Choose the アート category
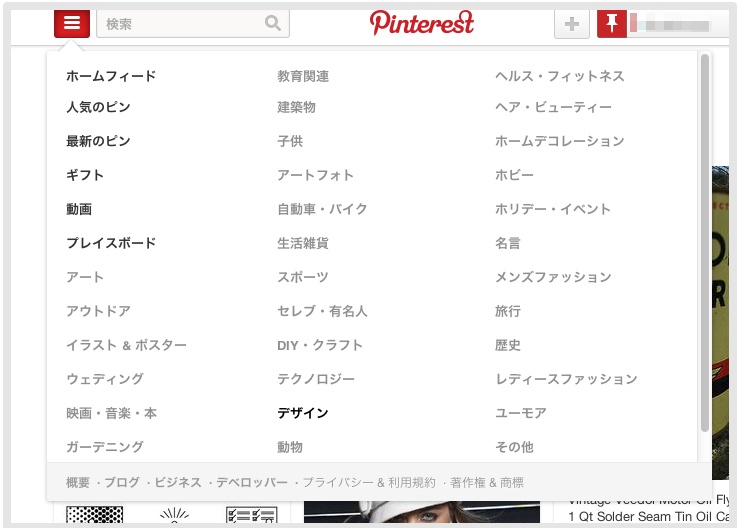Screen dimensions: 742x528 click(x=85, y=277)
